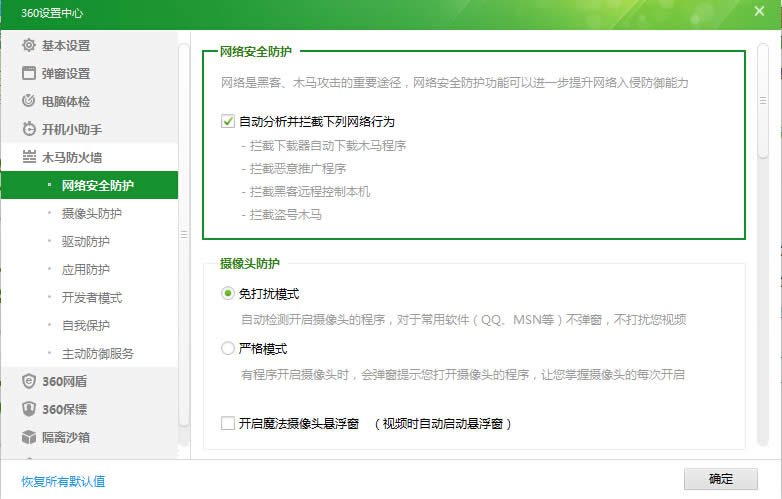Click the timer icon beside 开机小助手

click(x=29, y=129)
